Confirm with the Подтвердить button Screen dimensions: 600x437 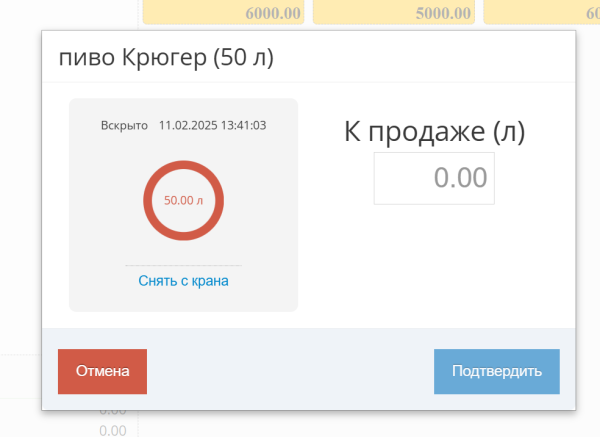(x=497, y=371)
